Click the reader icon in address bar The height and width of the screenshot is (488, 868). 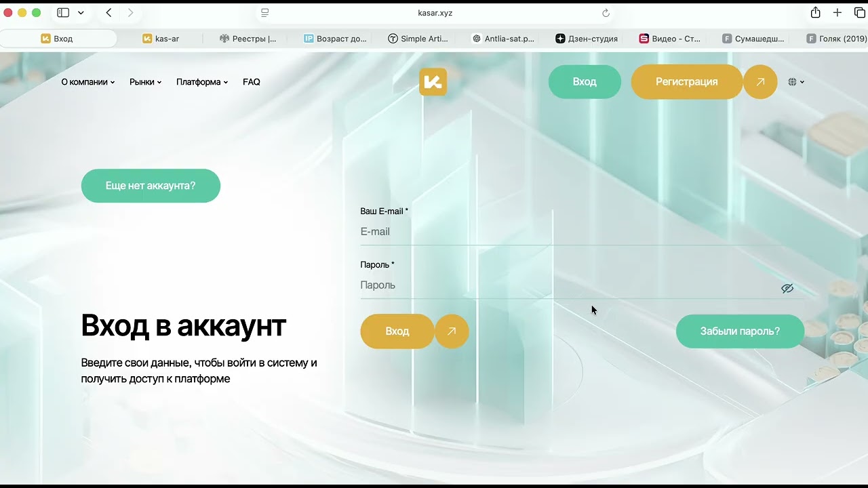point(265,13)
